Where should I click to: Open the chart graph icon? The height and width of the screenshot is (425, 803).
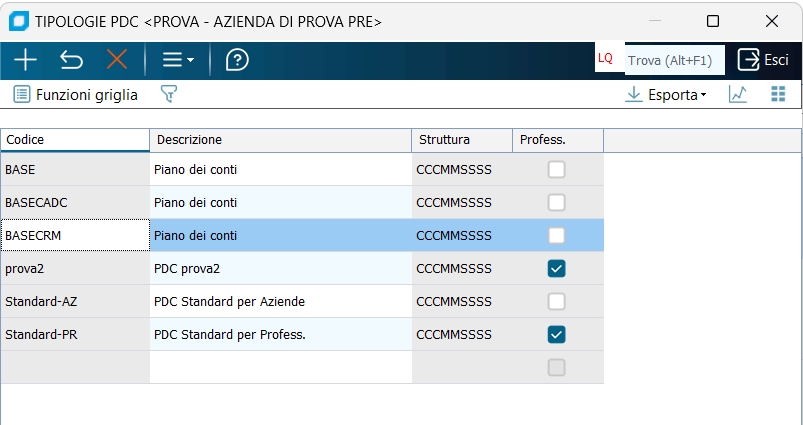click(738, 94)
